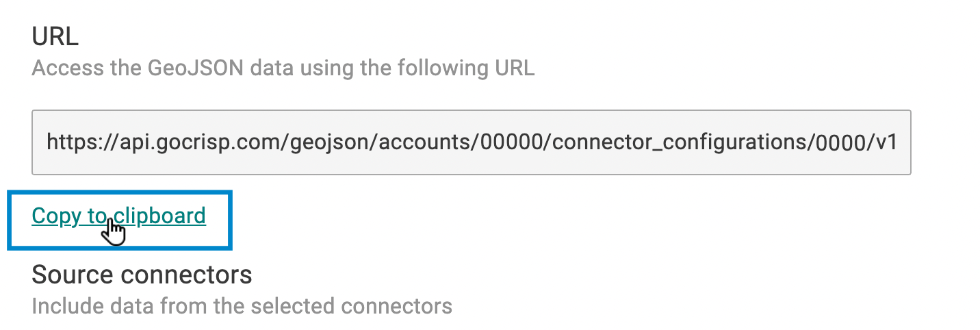
Task: Click the word 'clipboard' in the link
Action: coord(159,216)
